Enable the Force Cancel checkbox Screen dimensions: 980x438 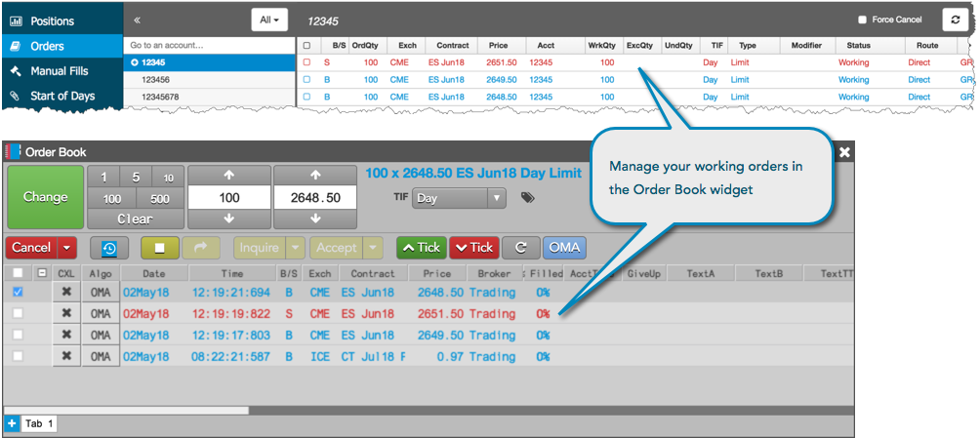(863, 20)
